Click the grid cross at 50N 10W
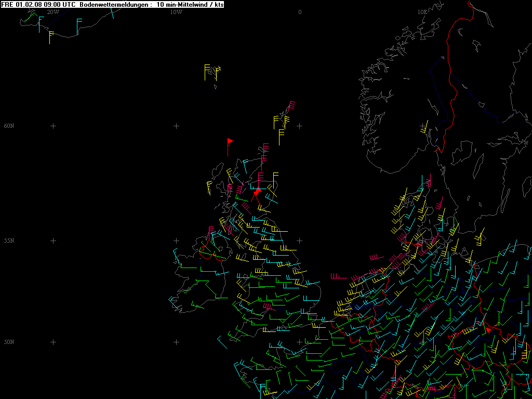532x399 pixels. tap(176, 342)
